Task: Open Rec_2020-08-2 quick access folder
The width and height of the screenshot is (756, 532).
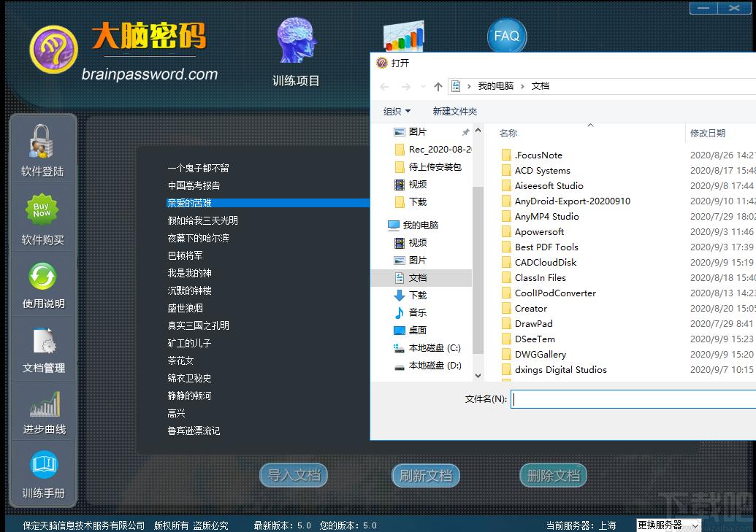Action: pos(440,150)
